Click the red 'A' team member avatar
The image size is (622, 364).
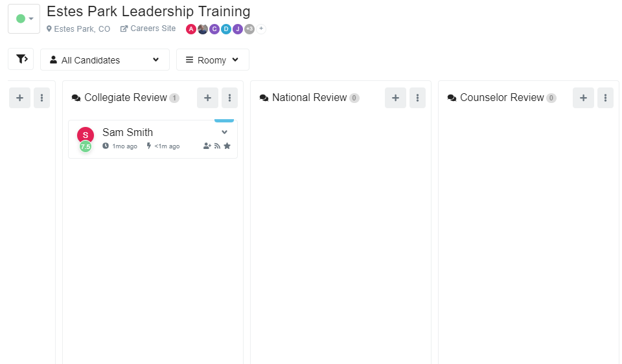point(191,28)
